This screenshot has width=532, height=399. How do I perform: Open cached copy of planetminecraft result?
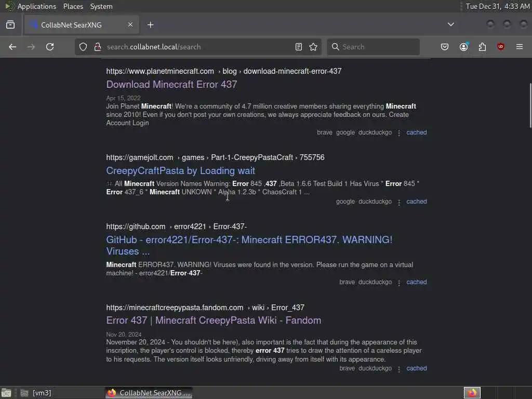(x=417, y=132)
